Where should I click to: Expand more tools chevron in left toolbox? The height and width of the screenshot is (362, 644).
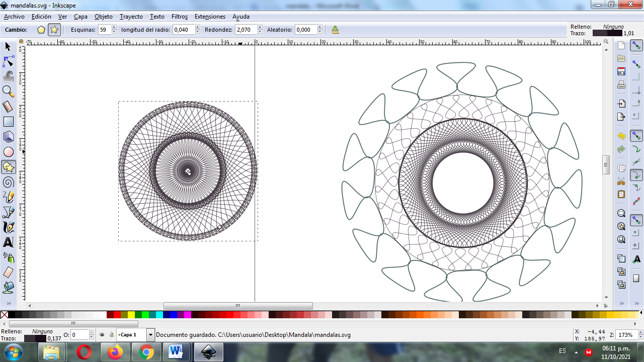pos(9,303)
